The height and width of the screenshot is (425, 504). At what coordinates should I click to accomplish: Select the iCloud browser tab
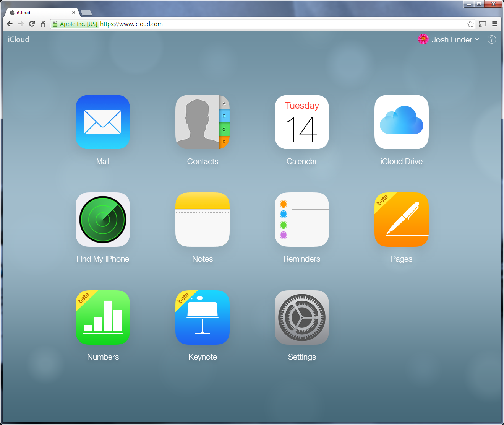pyautogui.click(x=42, y=13)
